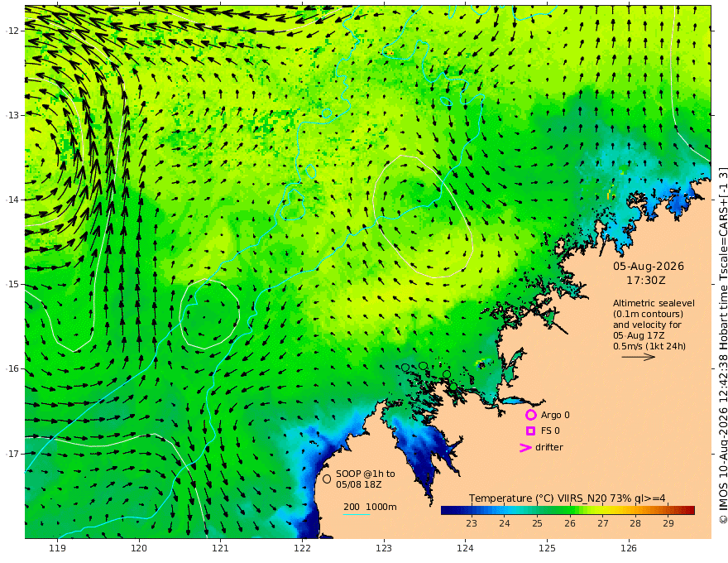Click the westernmost SOOP circle marker near 16°S
728x563 pixels.
405,368
